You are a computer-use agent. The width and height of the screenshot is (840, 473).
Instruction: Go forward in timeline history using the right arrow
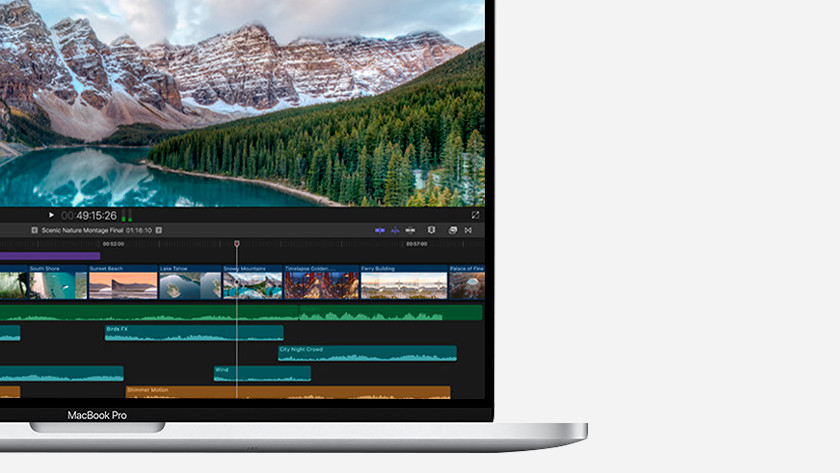pos(159,230)
